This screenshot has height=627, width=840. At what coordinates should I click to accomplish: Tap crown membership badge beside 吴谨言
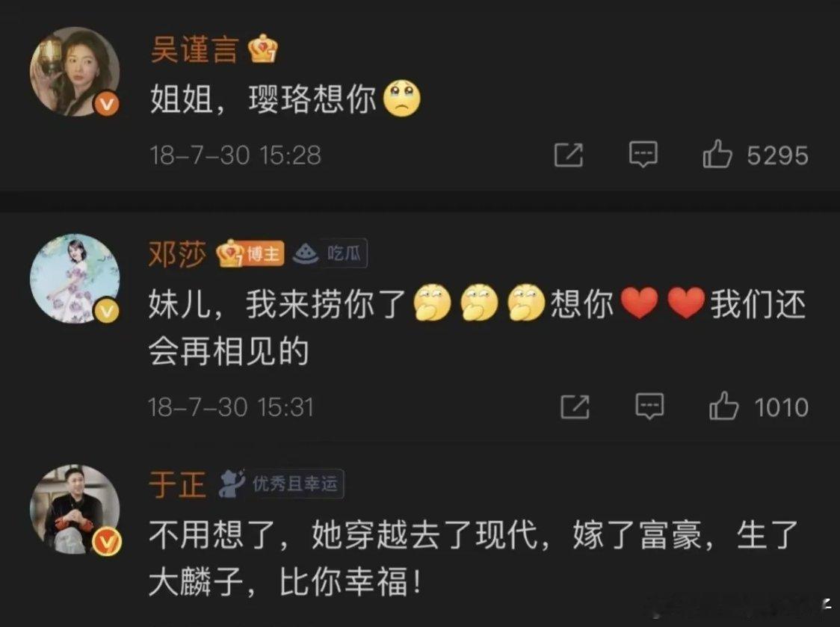click(x=262, y=49)
